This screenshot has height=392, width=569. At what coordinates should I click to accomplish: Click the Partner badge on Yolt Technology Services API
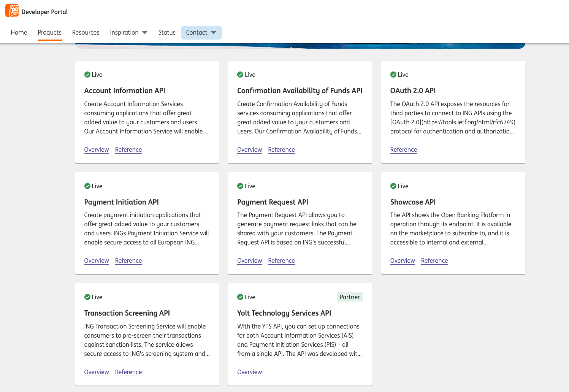[x=349, y=297]
